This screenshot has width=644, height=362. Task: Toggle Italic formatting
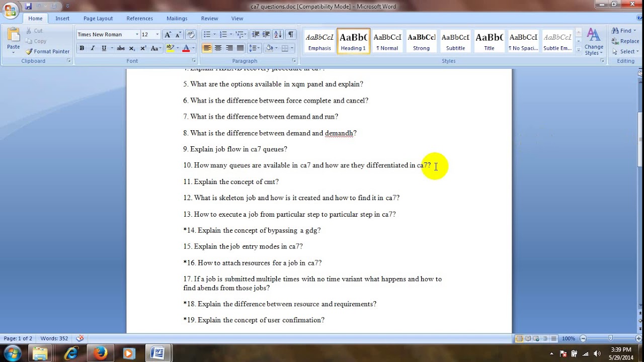click(93, 48)
